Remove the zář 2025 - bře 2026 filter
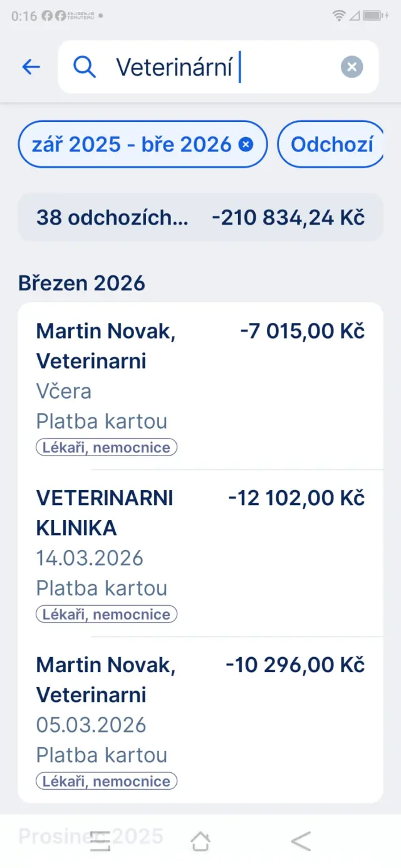The image size is (401, 868). pos(246,145)
